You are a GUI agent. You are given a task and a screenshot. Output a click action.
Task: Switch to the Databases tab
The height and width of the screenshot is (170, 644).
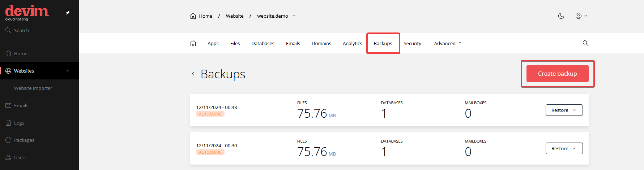point(263,43)
